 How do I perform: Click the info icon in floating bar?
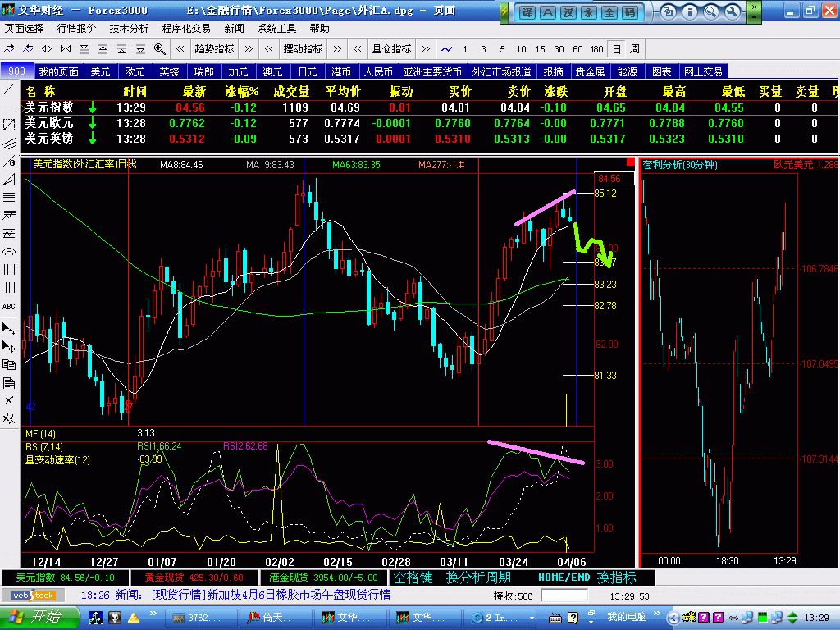[x=689, y=11]
